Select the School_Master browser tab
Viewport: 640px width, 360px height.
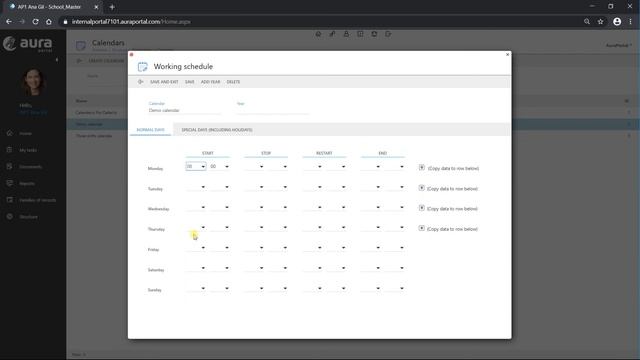pos(52,7)
